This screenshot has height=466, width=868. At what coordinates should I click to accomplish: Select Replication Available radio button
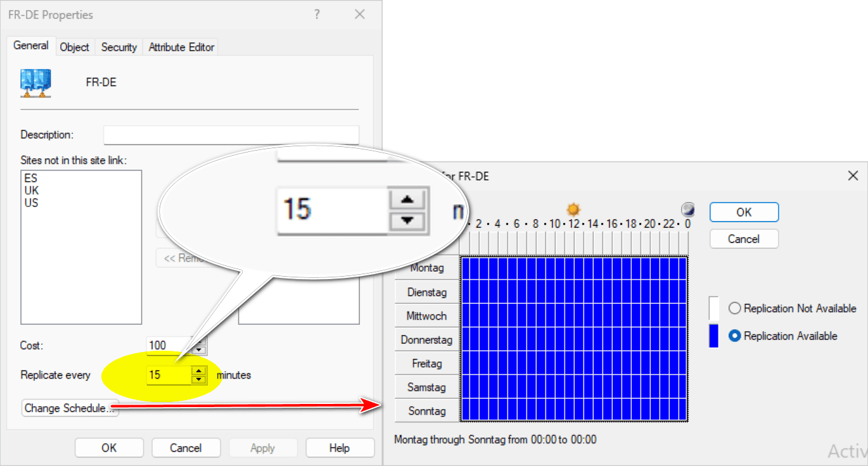735,336
